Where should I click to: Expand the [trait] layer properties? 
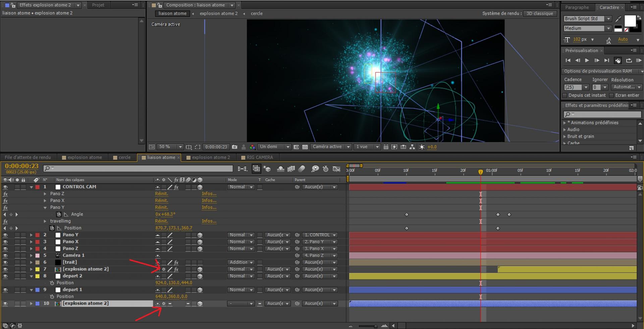(x=31, y=263)
